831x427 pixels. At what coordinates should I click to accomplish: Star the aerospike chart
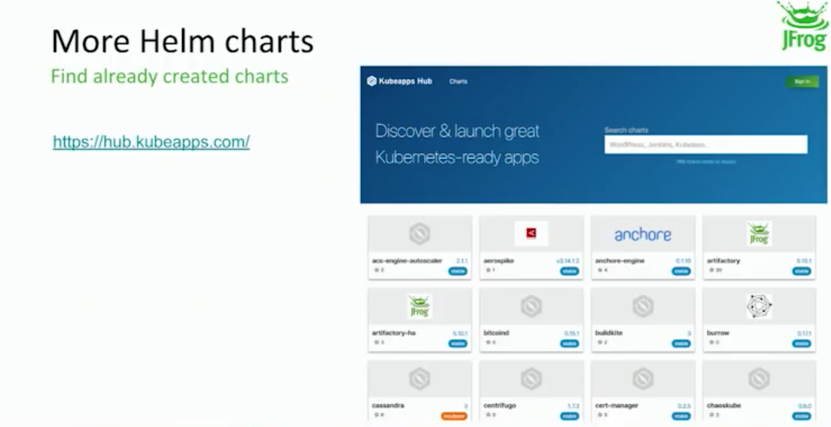click(x=489, y=270)
